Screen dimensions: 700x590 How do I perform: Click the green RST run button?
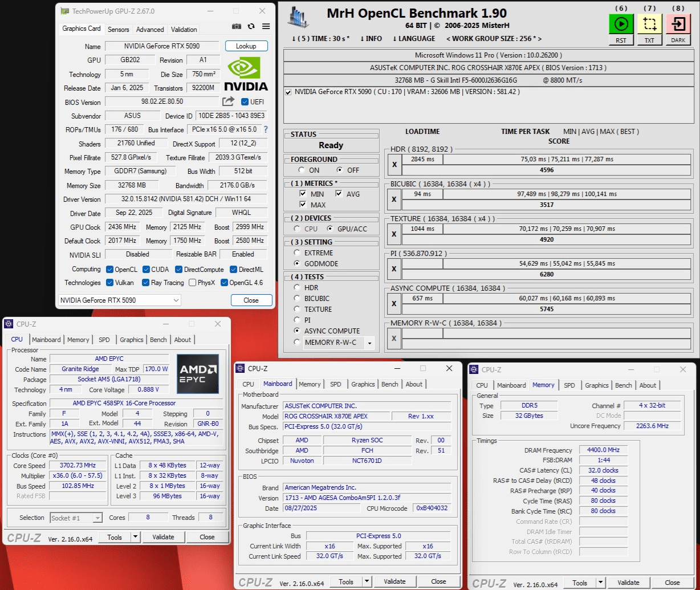coord(621,24)
